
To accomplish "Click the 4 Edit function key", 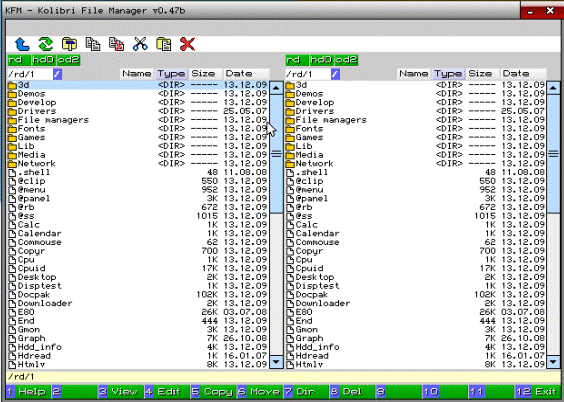I will [166, 392].
